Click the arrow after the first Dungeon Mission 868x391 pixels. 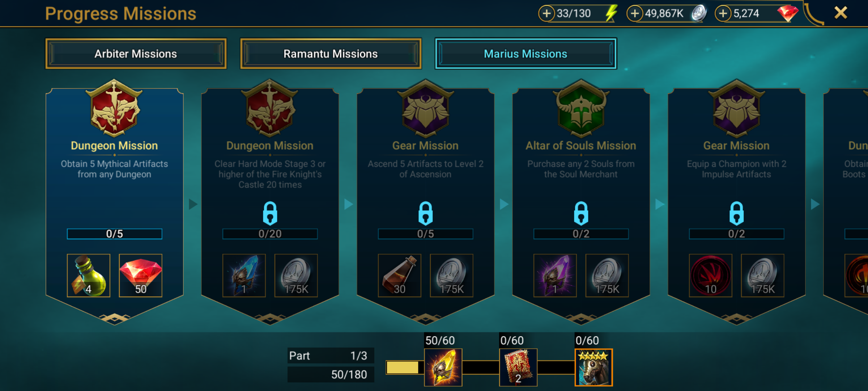pos(193,204)
